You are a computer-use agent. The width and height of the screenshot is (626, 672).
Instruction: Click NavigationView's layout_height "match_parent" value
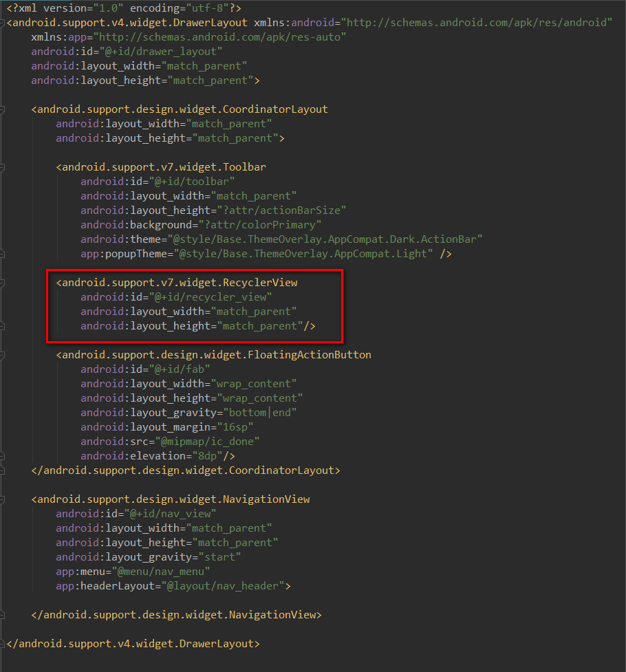(235, 543)
